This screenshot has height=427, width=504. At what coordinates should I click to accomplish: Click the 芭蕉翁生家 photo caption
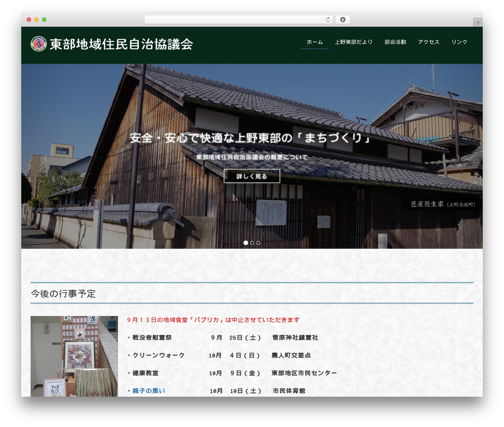point(443,204)
